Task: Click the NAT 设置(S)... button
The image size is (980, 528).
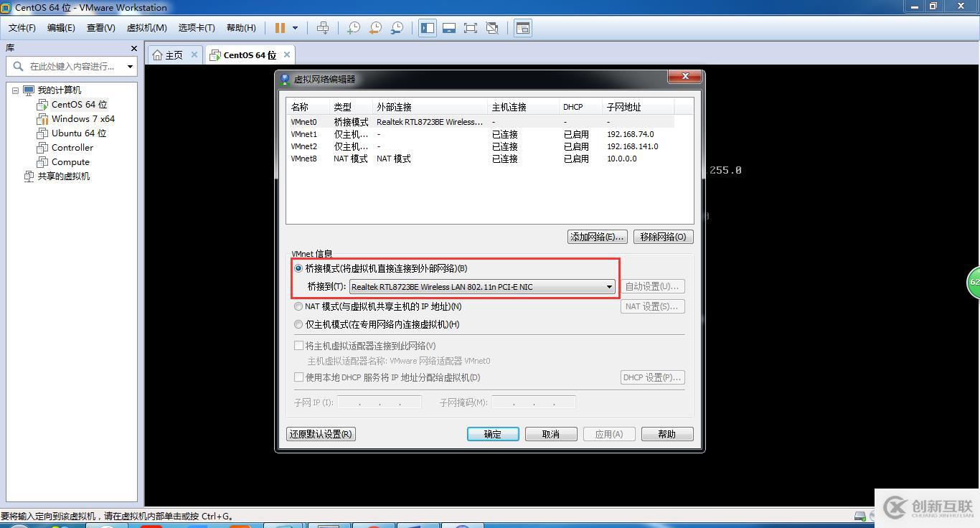Action: point(652,306)
